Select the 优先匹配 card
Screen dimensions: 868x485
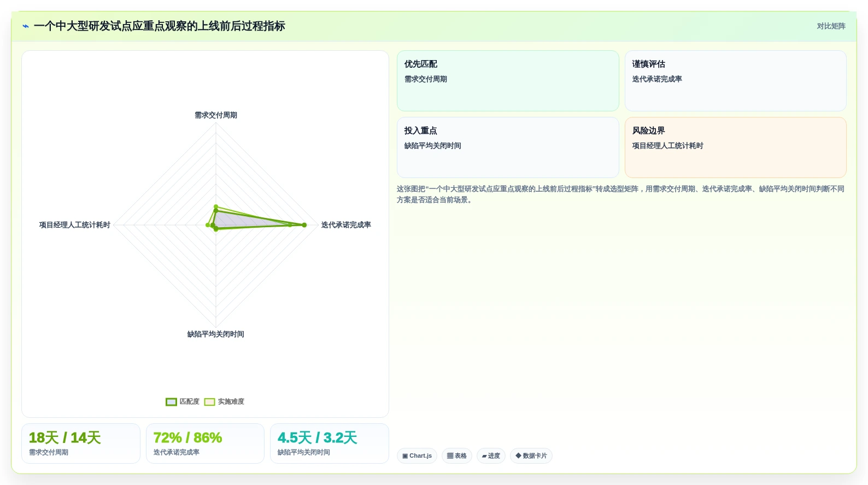[508, 81]
